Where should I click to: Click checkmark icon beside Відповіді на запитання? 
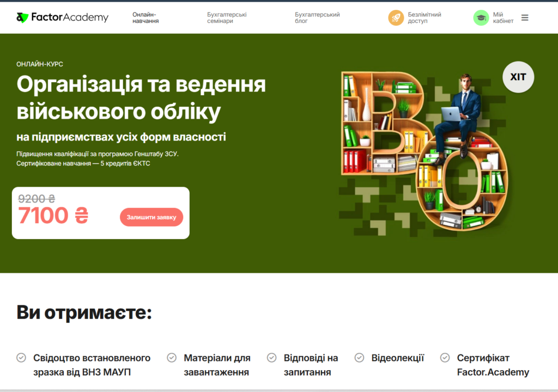pyautogui.click(x=271, y=358)
